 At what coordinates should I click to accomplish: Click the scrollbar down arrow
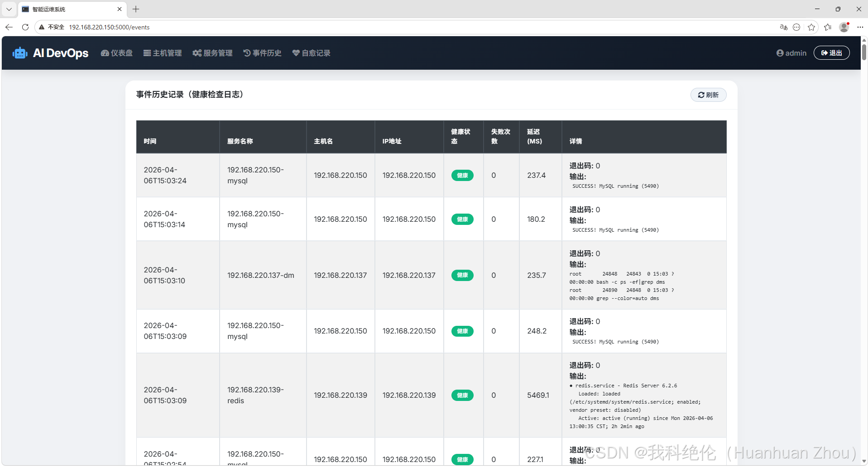864,461
